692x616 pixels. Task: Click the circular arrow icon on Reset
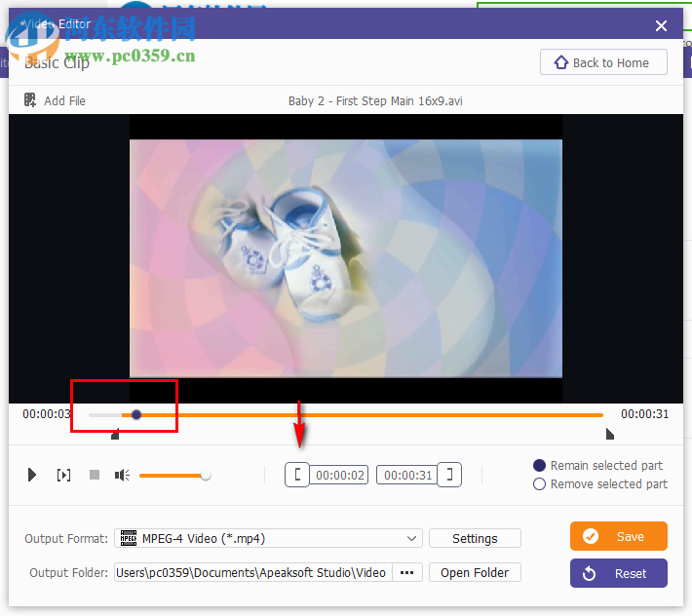[x=589, y=573]
